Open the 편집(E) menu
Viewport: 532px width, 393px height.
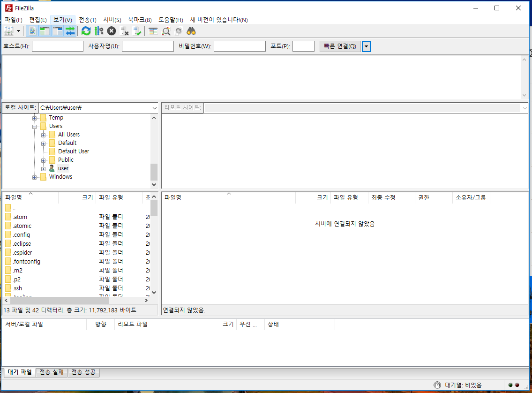point(37,20)
